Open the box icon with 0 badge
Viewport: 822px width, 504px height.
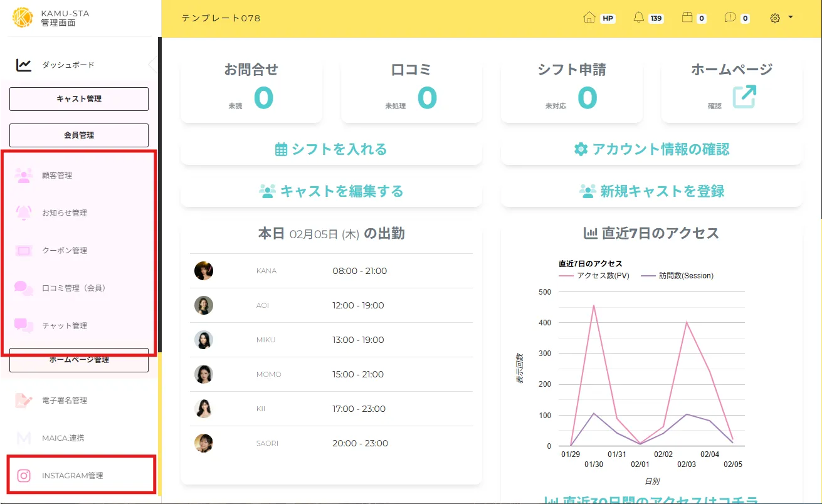click(x=687, y=18)
